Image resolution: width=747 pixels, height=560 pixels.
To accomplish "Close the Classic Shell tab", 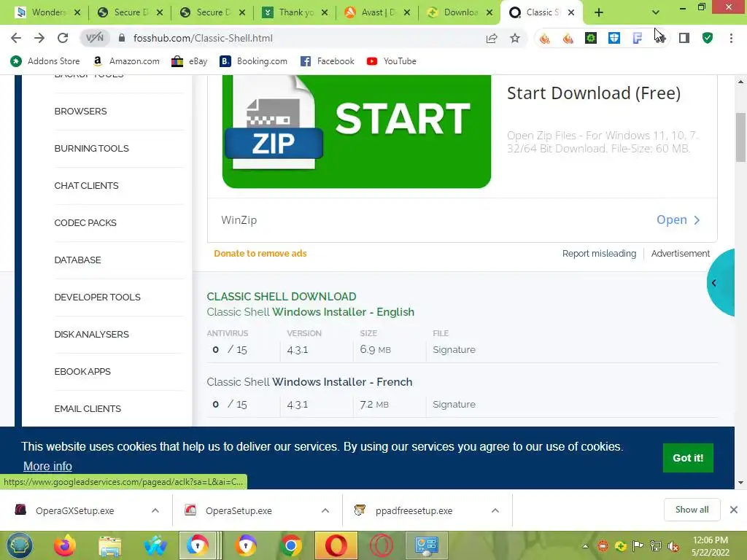I will click(x=571, y=12).
